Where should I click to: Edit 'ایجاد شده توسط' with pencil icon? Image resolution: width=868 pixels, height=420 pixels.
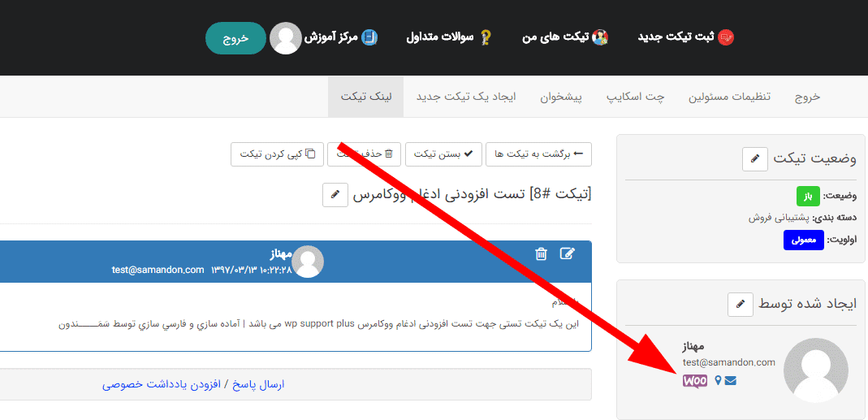741,304
